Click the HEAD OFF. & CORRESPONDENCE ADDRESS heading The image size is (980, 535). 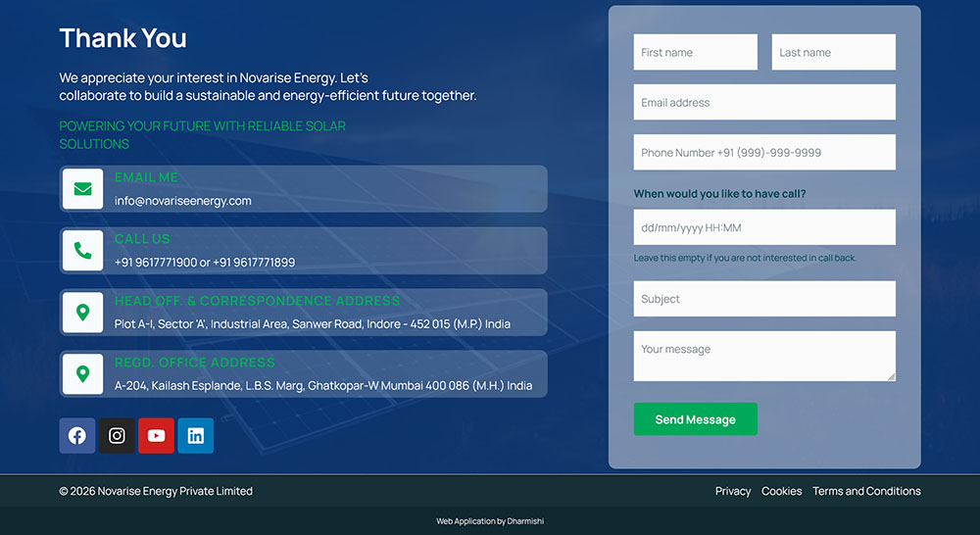coord(257,301)
